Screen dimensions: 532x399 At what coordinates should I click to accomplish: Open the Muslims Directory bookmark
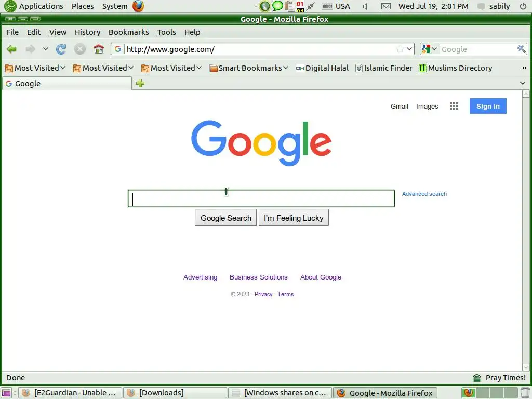(x=455, y=68)
